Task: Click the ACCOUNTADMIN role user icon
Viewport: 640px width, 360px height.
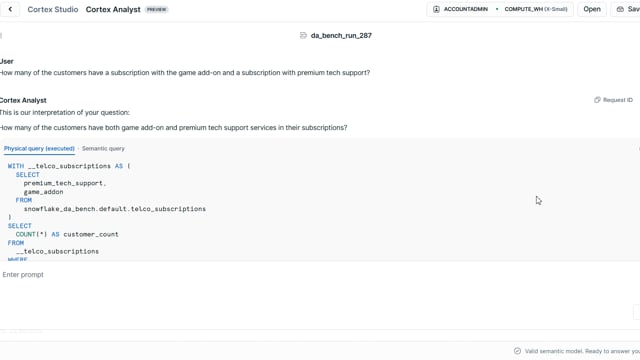Action: (x=436, y=9)
